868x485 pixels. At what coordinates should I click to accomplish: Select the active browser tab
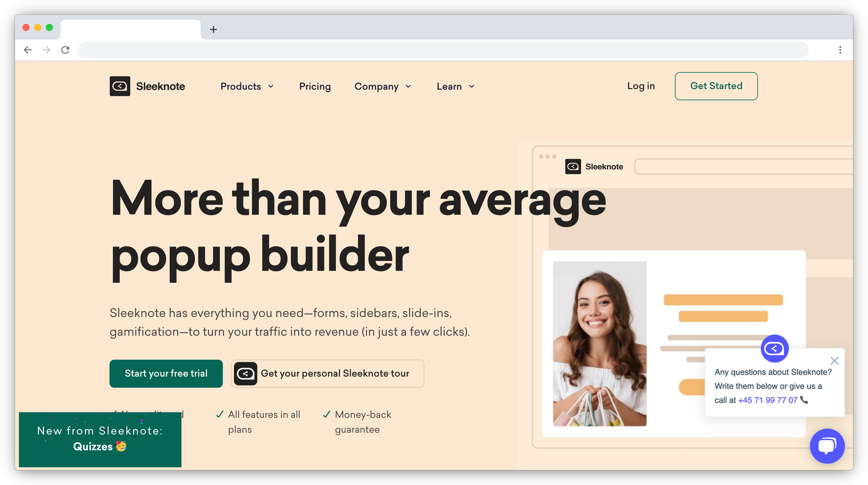pos(131,30)
